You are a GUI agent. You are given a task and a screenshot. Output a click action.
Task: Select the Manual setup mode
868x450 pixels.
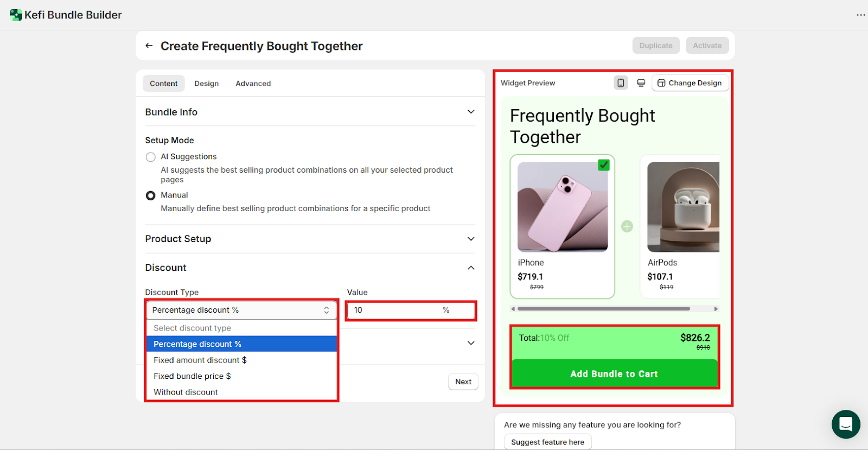click(151, 195)
